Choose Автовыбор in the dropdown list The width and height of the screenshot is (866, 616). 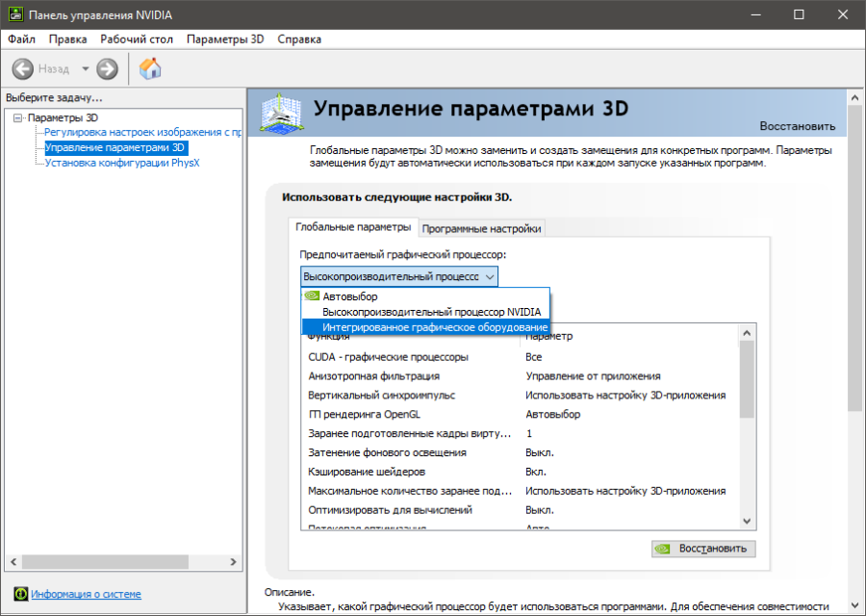pos(425,296)
